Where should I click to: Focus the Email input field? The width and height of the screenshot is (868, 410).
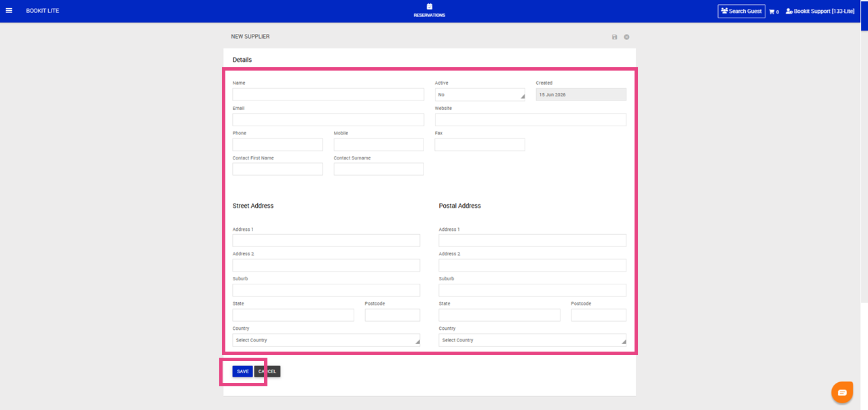click(x=328, y=119)
